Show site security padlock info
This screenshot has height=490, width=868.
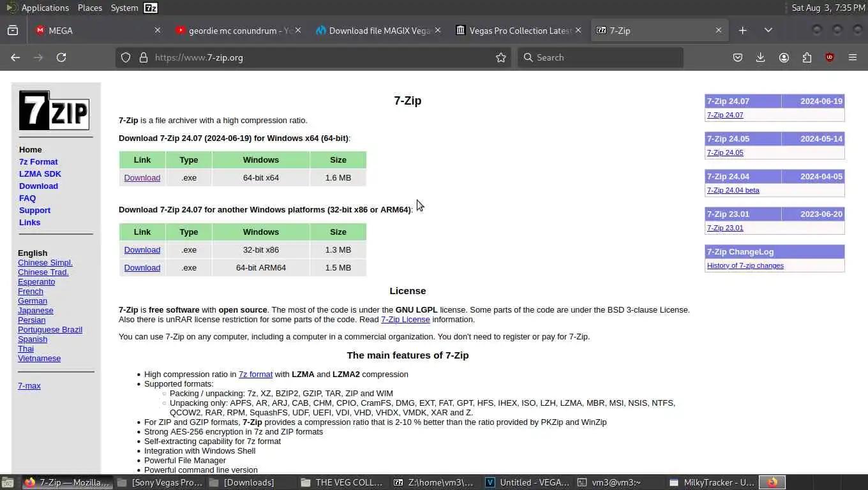pos(144,57)
